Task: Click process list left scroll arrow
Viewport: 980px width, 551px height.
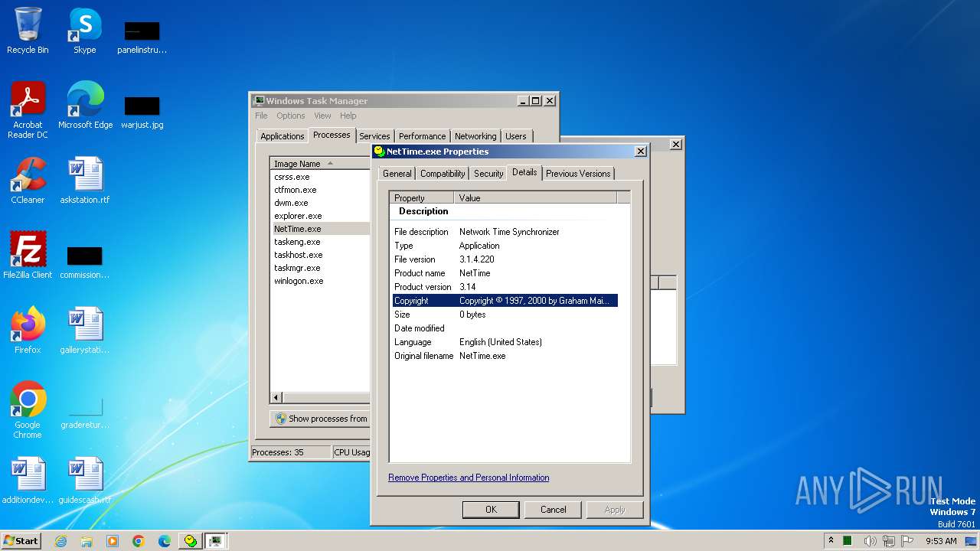Action: point(276,398)
